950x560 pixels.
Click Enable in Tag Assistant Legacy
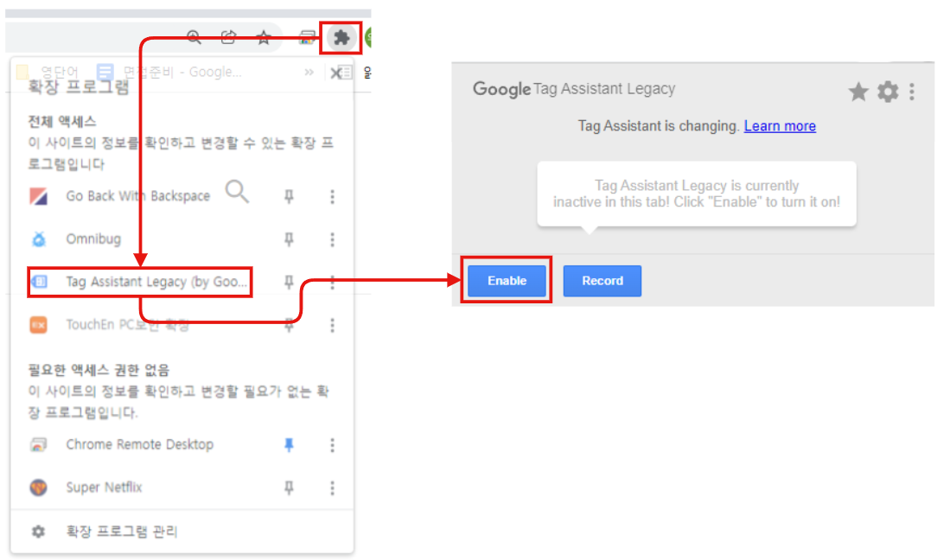coord(507,281)
